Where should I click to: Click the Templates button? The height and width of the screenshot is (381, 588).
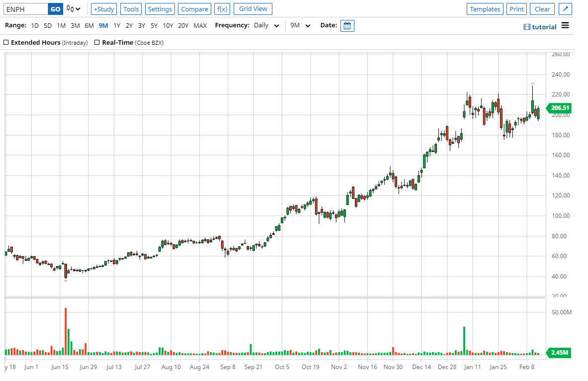pos(485,9)
